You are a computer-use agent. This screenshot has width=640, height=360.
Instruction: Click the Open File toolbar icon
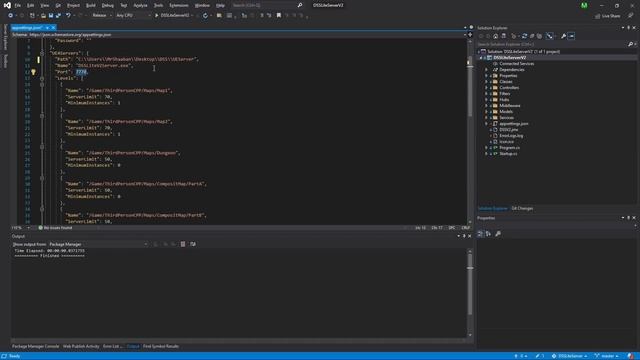(x=43, y=16)
